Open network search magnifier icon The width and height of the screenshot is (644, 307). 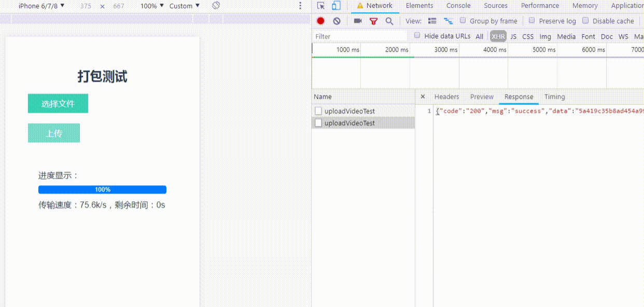pos(389,21)
